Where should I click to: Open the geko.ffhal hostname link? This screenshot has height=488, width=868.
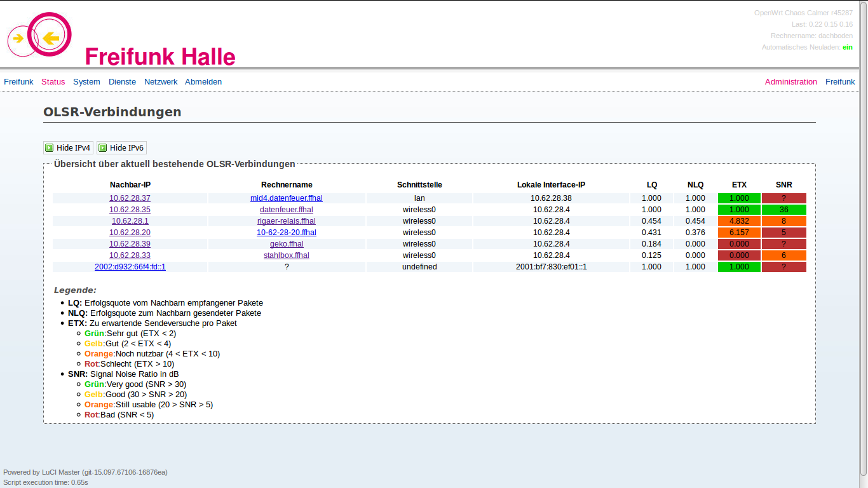[x=286, y=244]
